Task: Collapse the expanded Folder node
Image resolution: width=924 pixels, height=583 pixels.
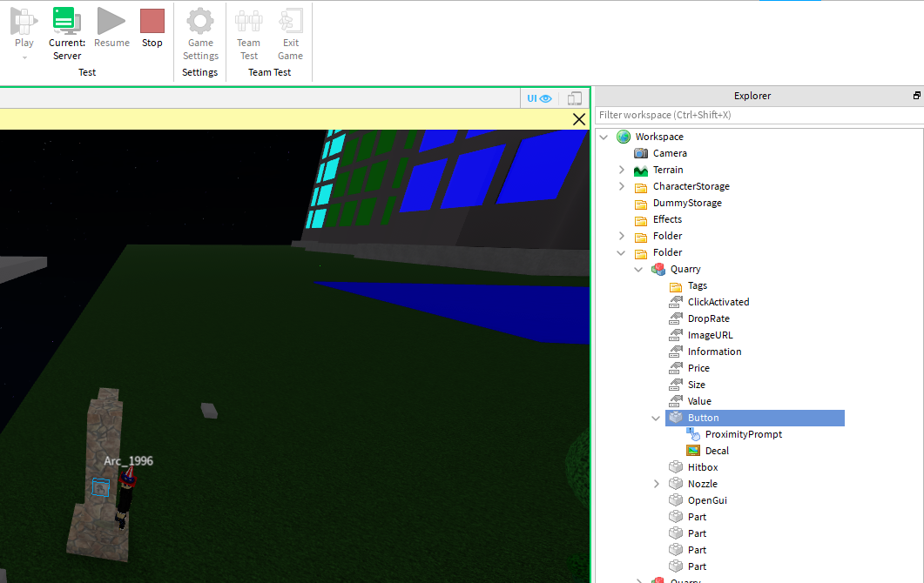Action: (621, 252)
